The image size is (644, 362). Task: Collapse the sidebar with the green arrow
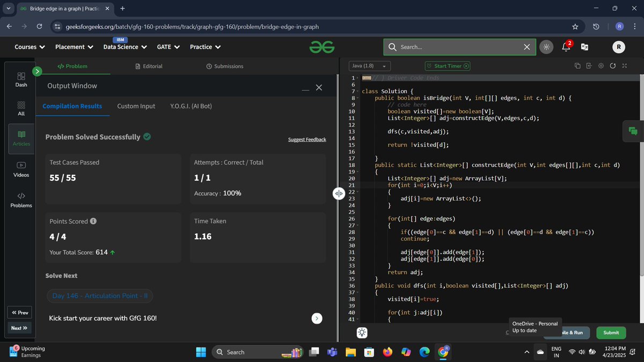click(37, 71)
